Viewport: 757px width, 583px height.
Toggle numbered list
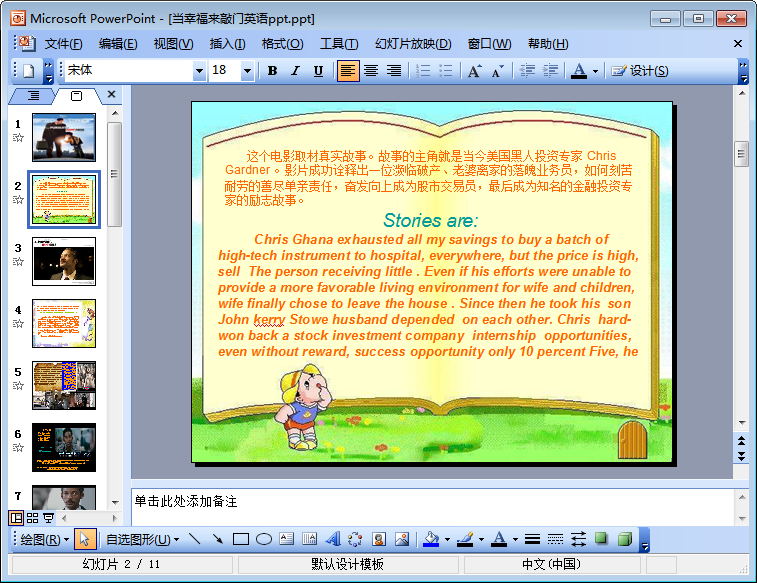423,71
